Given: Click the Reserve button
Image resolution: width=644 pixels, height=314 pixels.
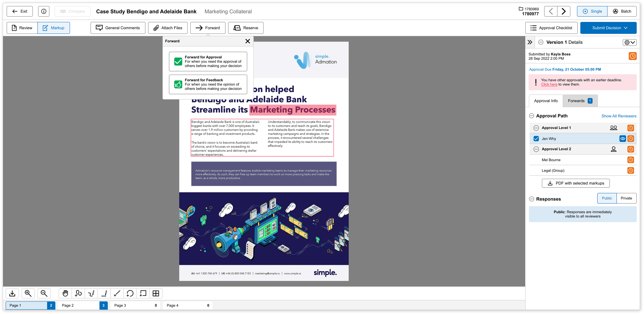Looking at the screenshot, I should pos(246,28).
